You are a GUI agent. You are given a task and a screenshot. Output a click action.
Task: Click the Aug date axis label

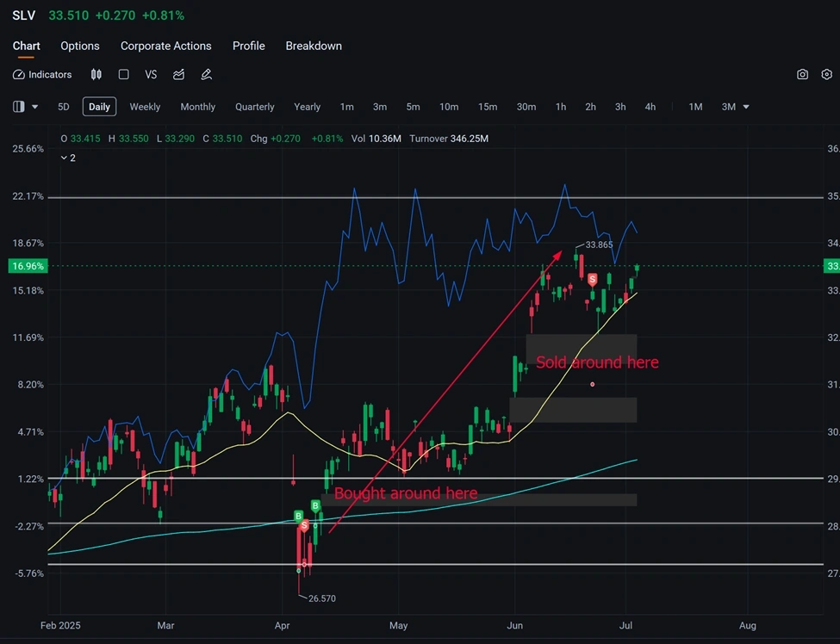[747, 625]
